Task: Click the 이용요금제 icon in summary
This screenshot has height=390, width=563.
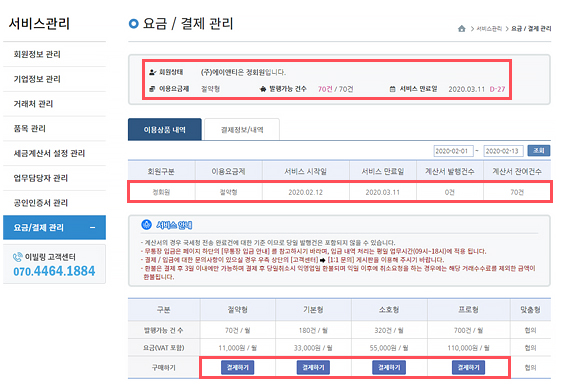Action: [152, 89]
